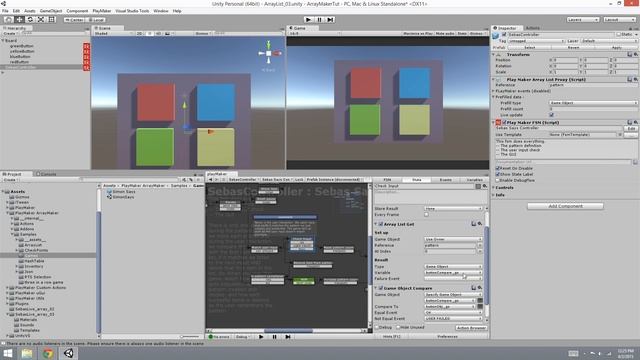Screen dimensions: 640x360
Task: Toggle the Static checkbox
Action: click(x=619, y=35)
